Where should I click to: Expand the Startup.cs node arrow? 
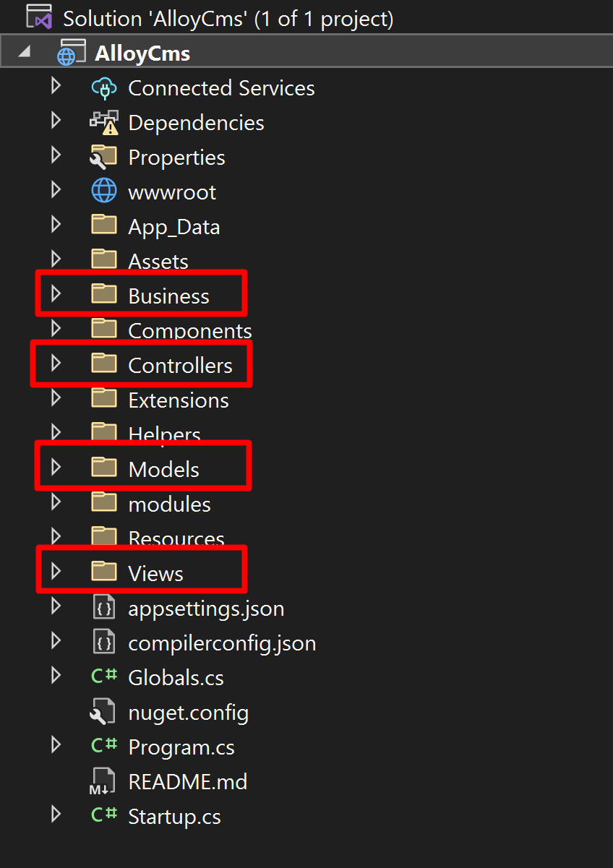coord(56,815)
